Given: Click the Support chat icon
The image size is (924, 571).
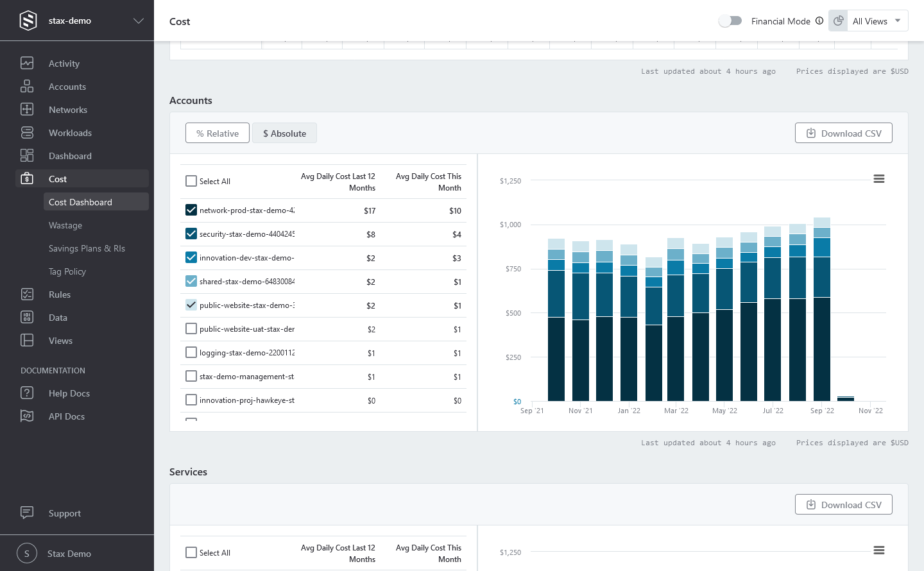Looking at the screenshot, I should pos(27,512).
